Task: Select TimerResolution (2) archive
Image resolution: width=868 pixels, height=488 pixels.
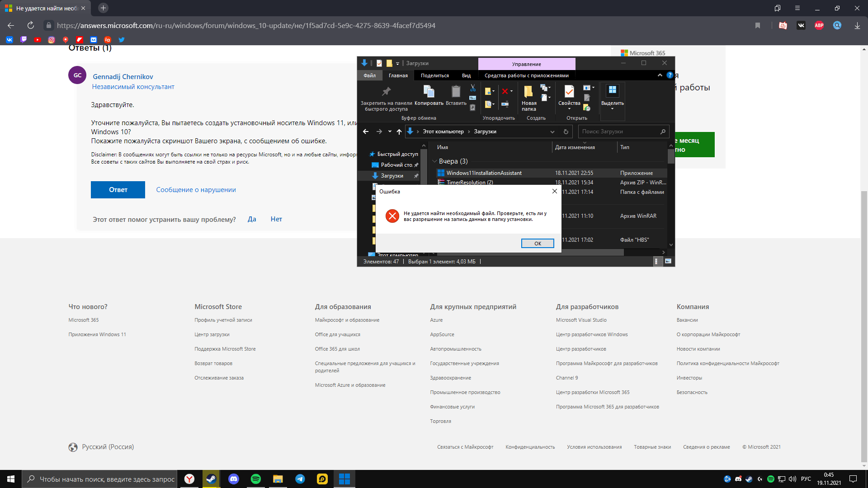Action: [470, 182]
